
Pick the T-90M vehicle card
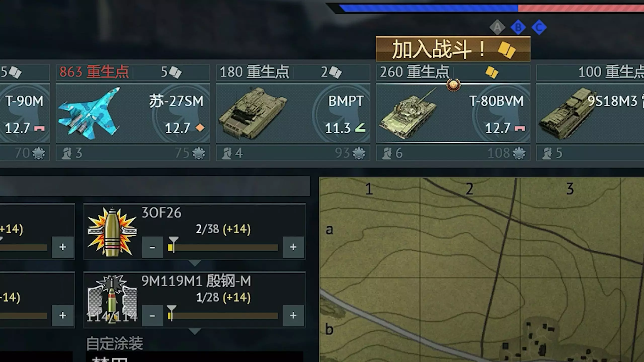25,113
